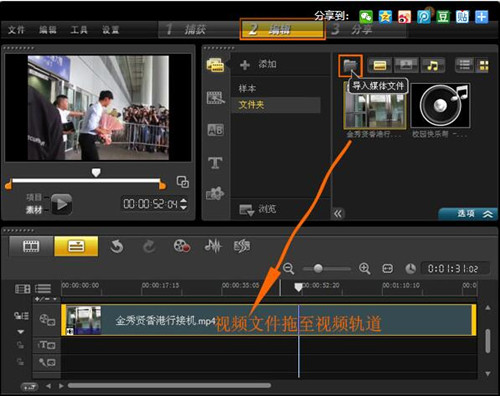Select 金秀贤香港行接机.mp4 clip on timeline
Screen dimensions: 500x396
tap(269, 320)
